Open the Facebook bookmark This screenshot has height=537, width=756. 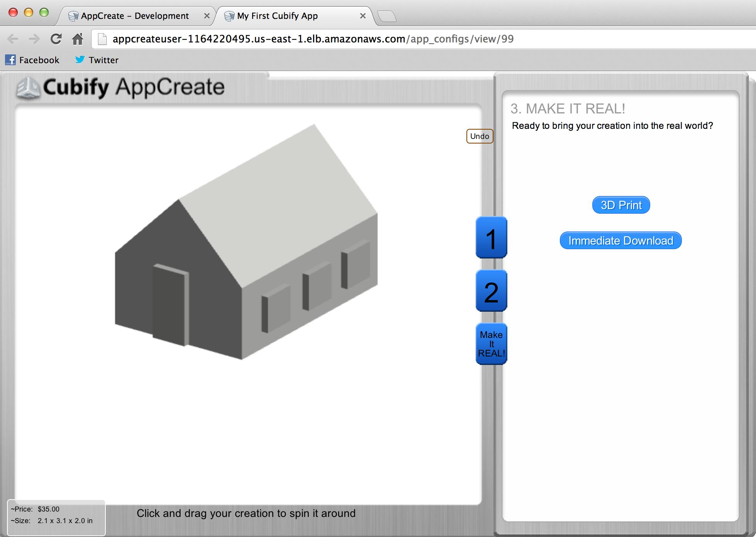(x=32, y=60)
